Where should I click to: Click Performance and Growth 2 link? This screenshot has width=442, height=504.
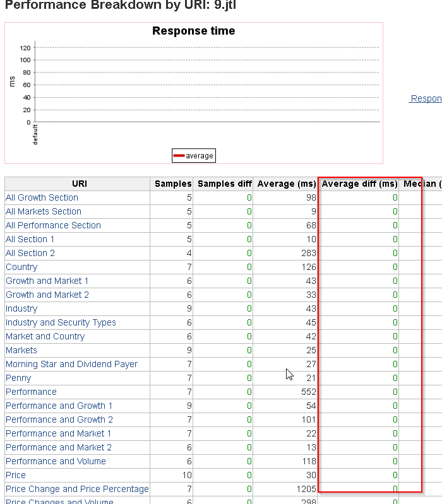59,419
